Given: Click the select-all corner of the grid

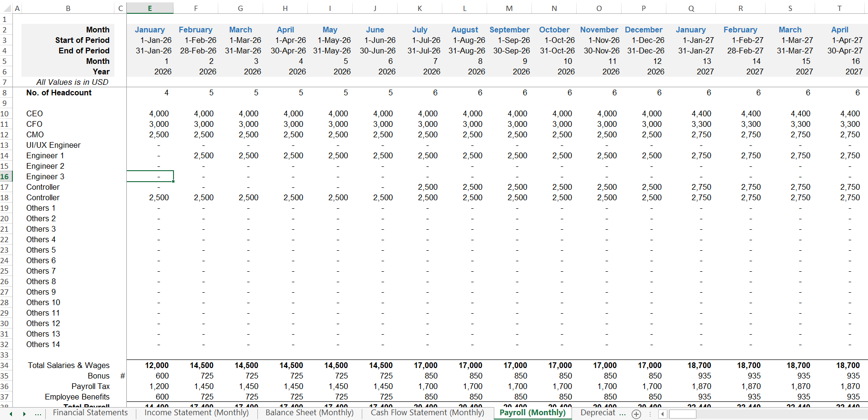Looking at the screenshot, I should click(6, 8).
